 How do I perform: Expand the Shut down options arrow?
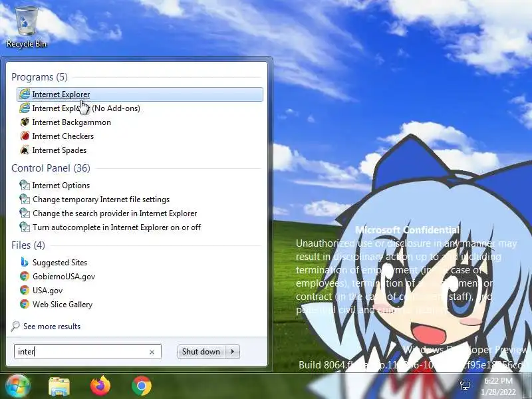click(x=232, y=352)
